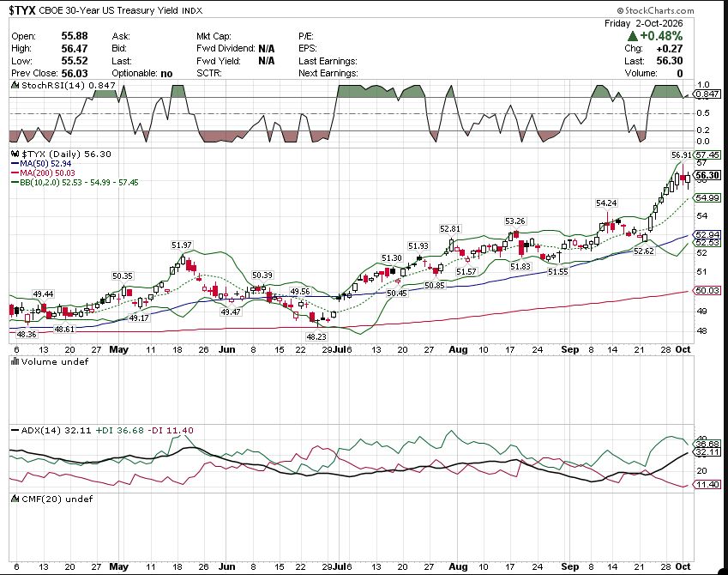Click the candlestick icon beside $TYX (Daily)
Viewport: 728px width, 575px height.
[x=15, y=154]
